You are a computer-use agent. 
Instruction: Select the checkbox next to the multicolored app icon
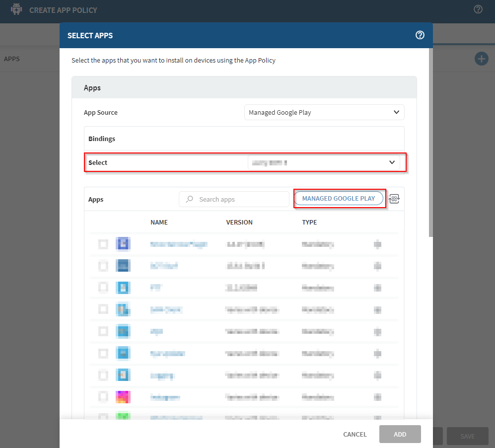[103, 397]
